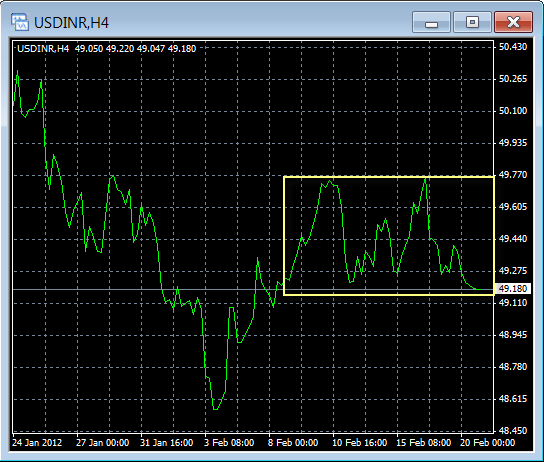544x462 pixels.
Task: Click the 10 Feb 16:00 time label
Action: (359, 443)
